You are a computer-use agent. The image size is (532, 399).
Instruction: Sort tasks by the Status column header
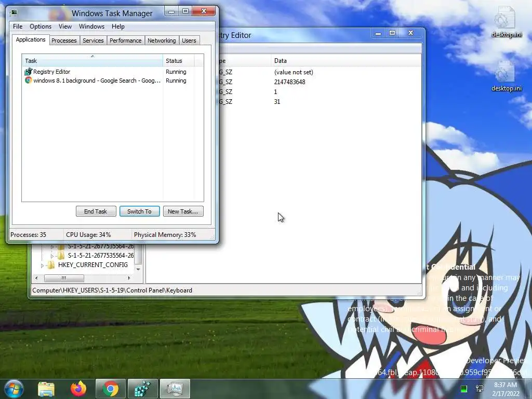(x=179, y=61)
